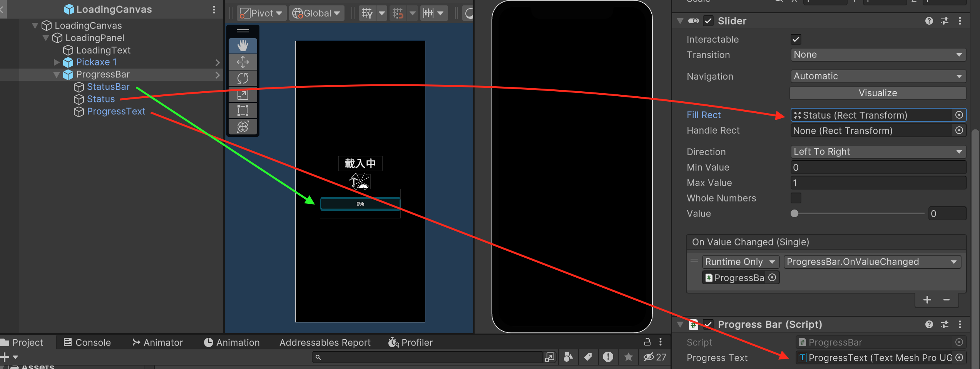Image resolution: width=980 pixels, height=369 pixels.
Task: Select the Rotate tool
Action: coord(242,78)
